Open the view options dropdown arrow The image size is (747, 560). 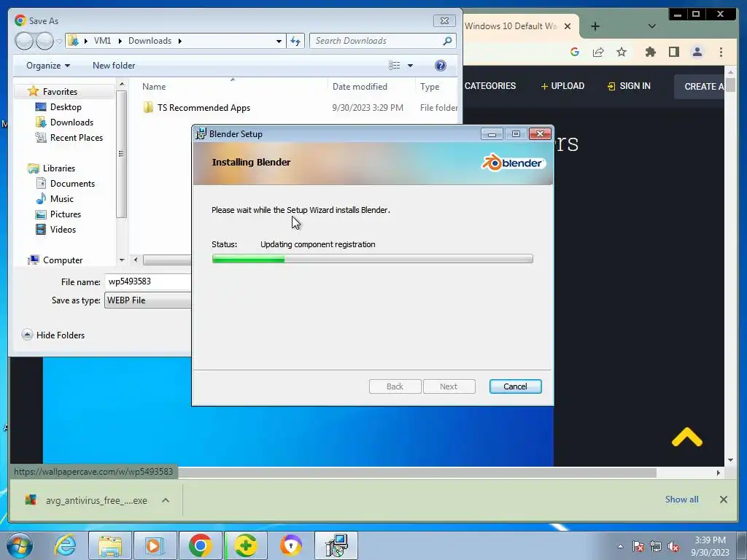point(410,65)
